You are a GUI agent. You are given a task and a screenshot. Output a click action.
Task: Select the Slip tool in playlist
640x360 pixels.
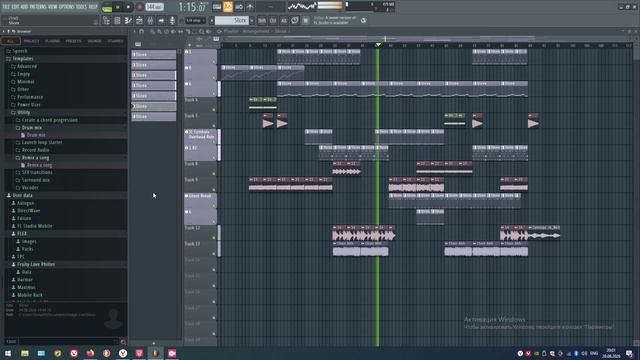[x=180, y=31]
